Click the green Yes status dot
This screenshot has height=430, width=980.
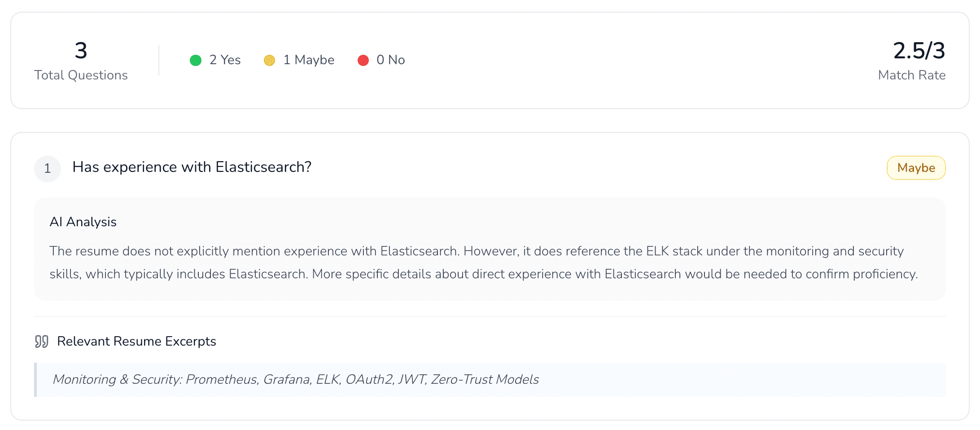coord(196,60)
